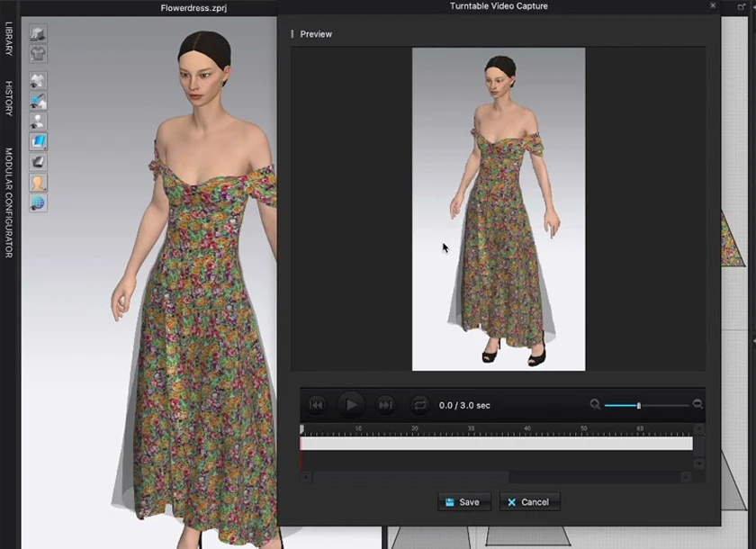Screen dimensions: 756x549
Task: Toggle the loop playback button
Action: pyautogui.click(x=418, y=405)
